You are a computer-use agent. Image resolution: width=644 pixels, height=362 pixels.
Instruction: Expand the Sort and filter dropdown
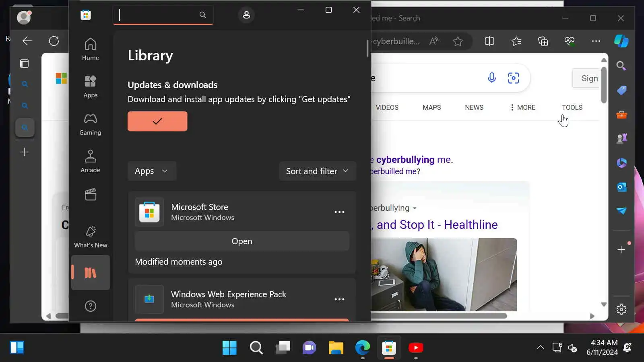click(x=318, y=171)
